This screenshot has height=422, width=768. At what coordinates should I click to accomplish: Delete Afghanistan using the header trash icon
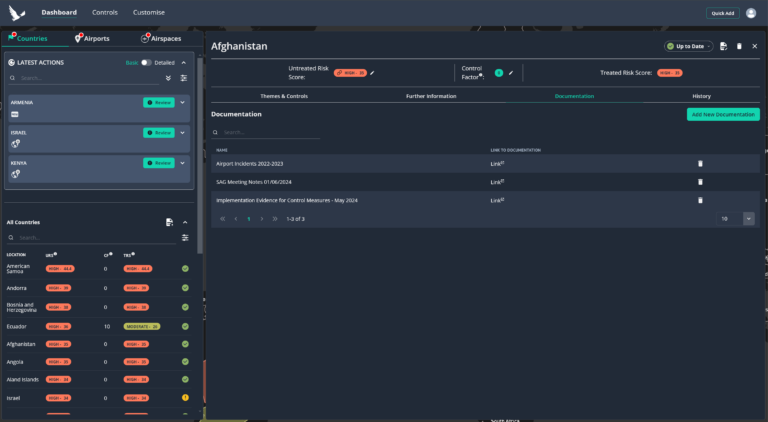(739, 46)
